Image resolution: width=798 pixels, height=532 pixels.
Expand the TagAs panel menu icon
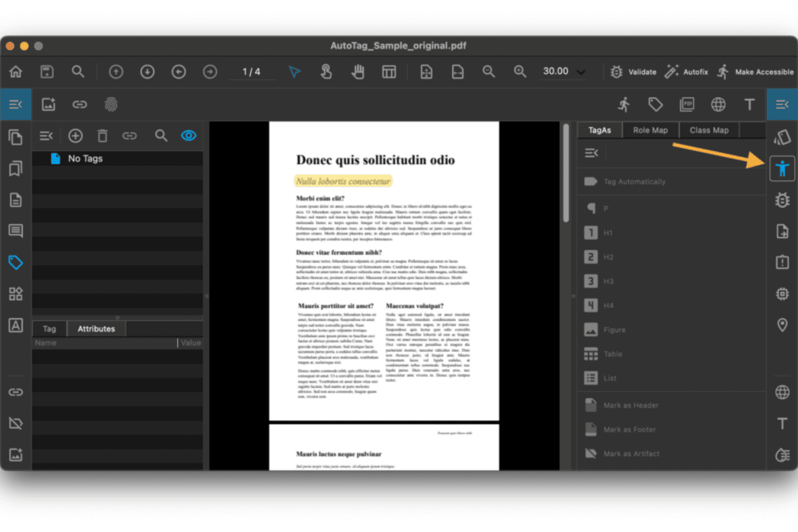point(591,153)
